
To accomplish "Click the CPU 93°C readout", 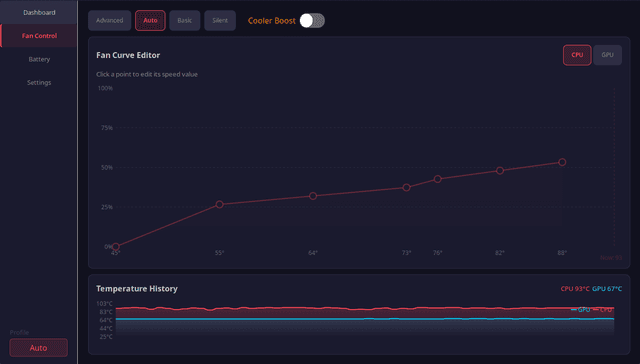I will coord(575,289).
